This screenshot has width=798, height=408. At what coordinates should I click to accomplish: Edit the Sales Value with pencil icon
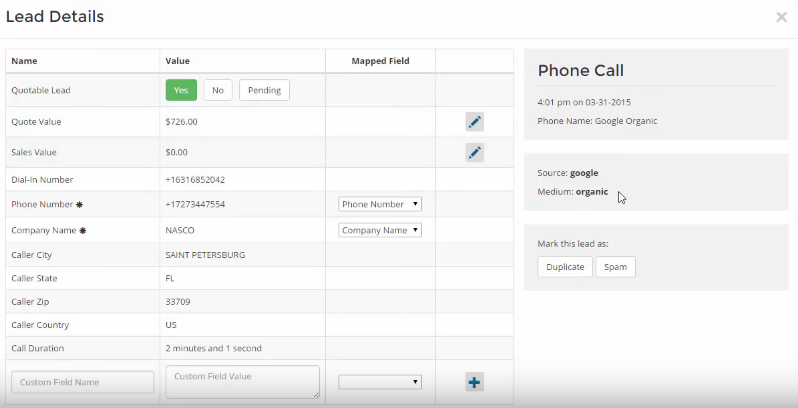pos(474,153)
